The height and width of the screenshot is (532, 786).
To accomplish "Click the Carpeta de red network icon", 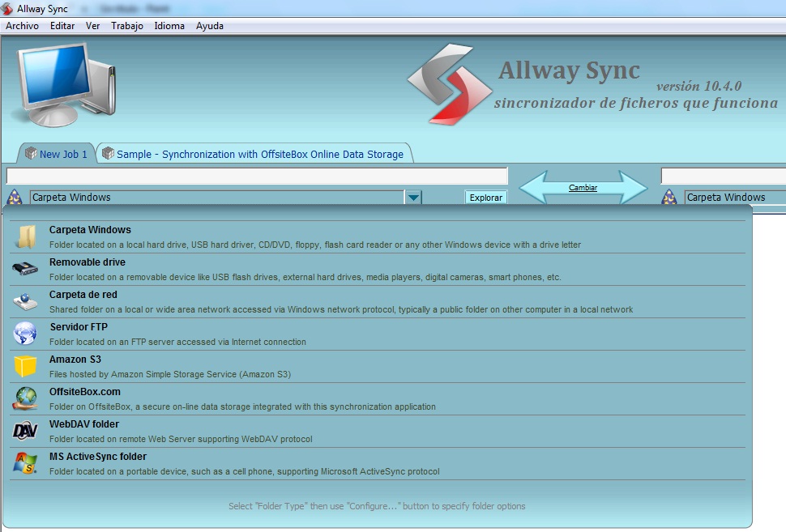I will 25,301.
